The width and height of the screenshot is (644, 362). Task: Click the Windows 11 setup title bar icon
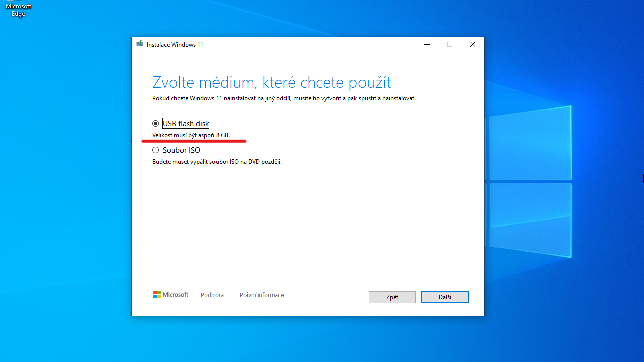140,44
